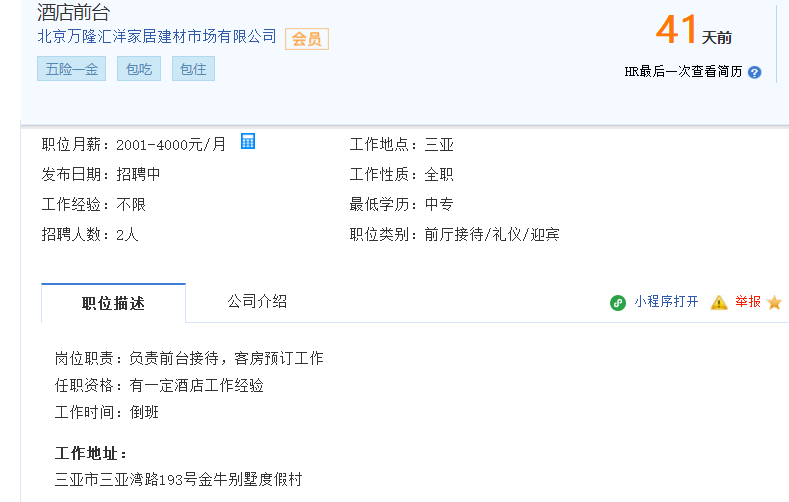Click the HR最后一次查看简历 label
This screenshot has height=502, width=789.
[x=683, y=72]
